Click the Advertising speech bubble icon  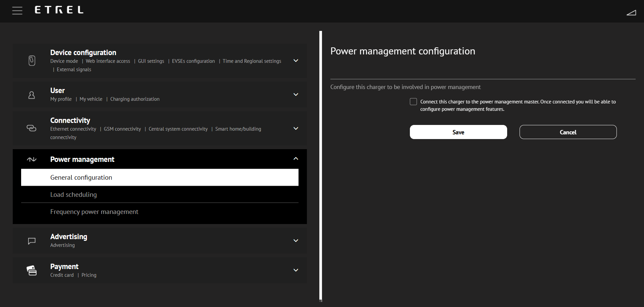32,241
